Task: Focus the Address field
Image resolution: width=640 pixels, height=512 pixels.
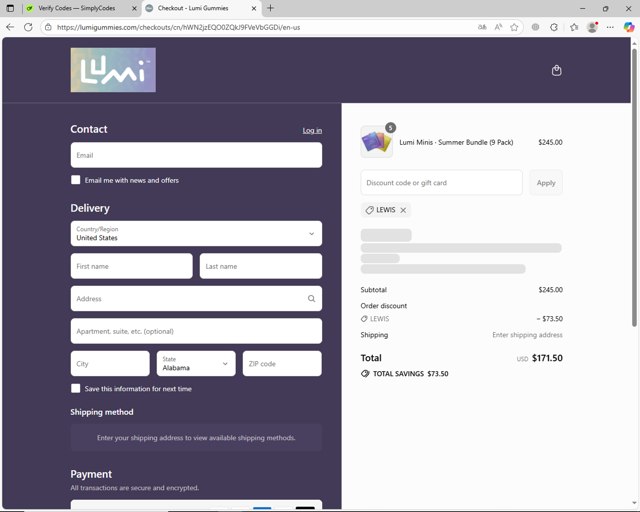Action: (x=196, y=299)
